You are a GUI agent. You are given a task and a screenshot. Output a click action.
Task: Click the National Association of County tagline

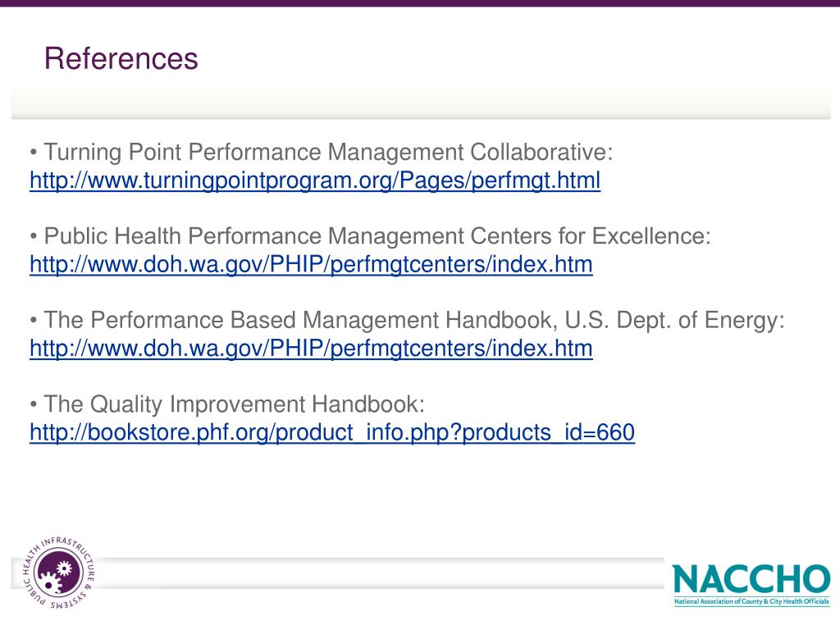[x=751, y=601]
